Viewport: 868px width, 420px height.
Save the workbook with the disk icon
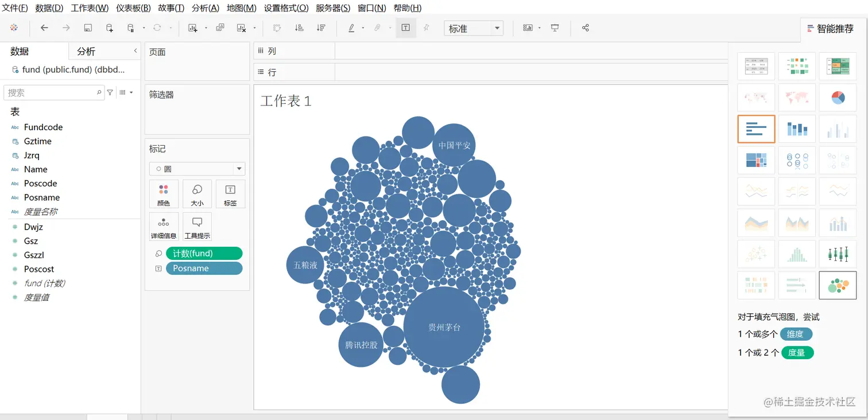[88, 28]
